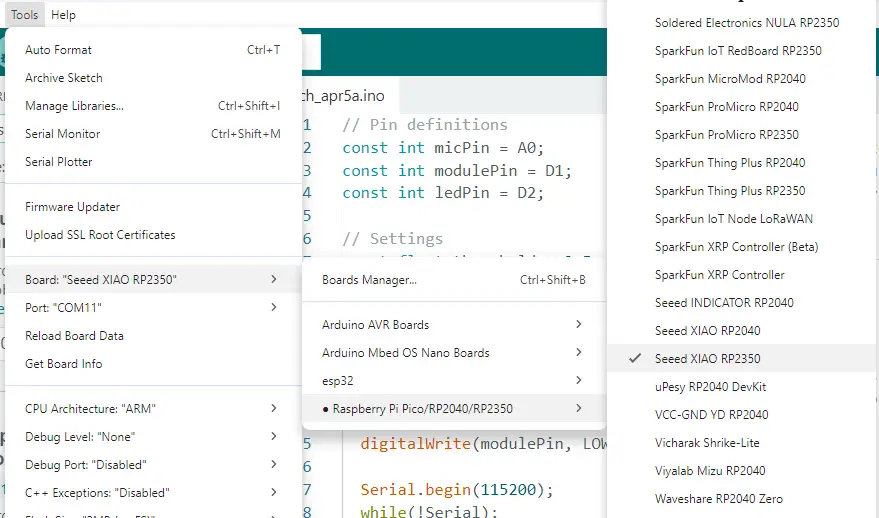This screenshot has height=518, width=879.
Task: Select the checked Seeed XIAO RP2350 board
Action: click(707, 358)
